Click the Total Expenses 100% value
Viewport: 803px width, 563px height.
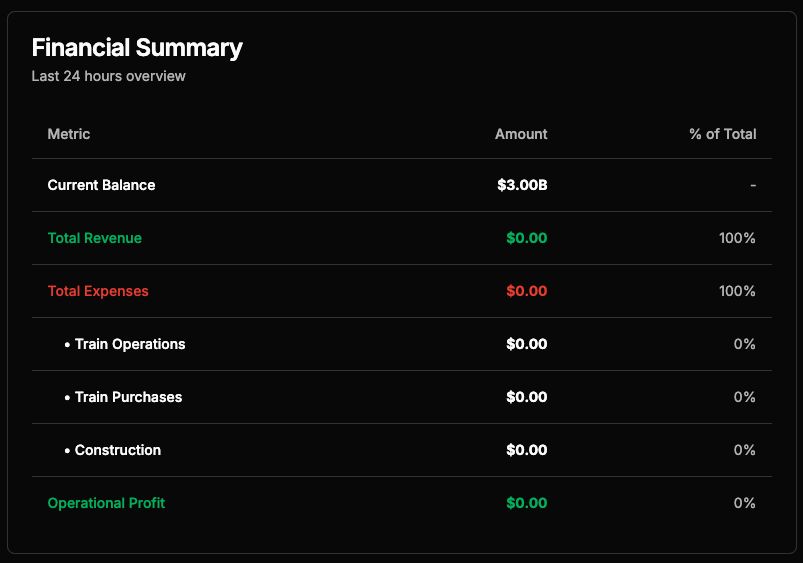point(737,291)
